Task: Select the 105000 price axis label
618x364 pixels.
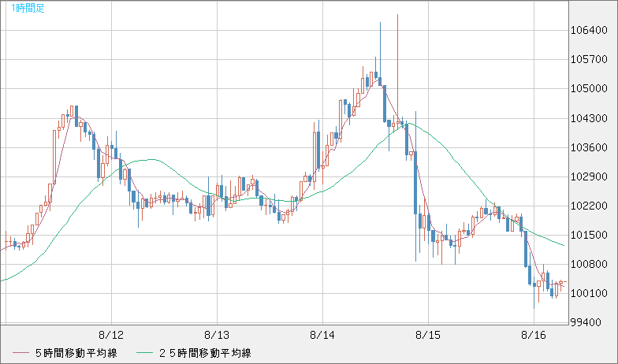Action: click(x=589, y=88)
